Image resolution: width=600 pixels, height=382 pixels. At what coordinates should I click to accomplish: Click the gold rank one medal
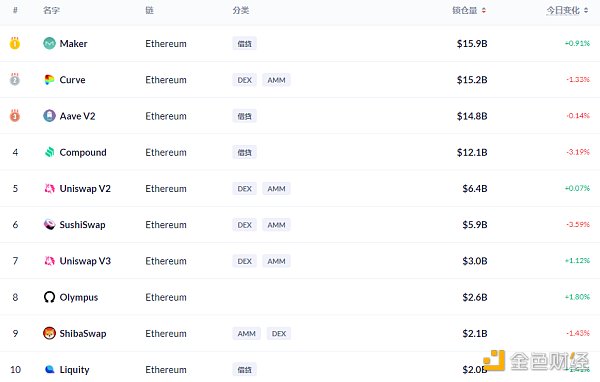15,43
